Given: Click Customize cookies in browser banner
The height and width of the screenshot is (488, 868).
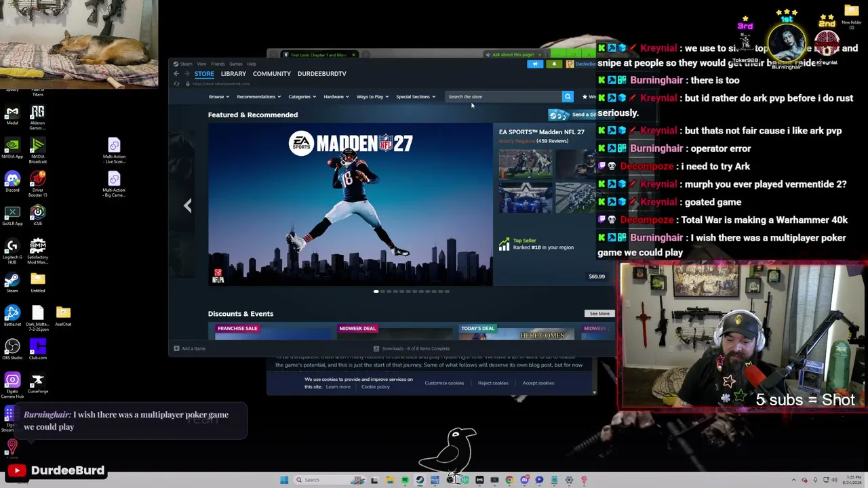Looking at the screenshot, I should [444, 383].
